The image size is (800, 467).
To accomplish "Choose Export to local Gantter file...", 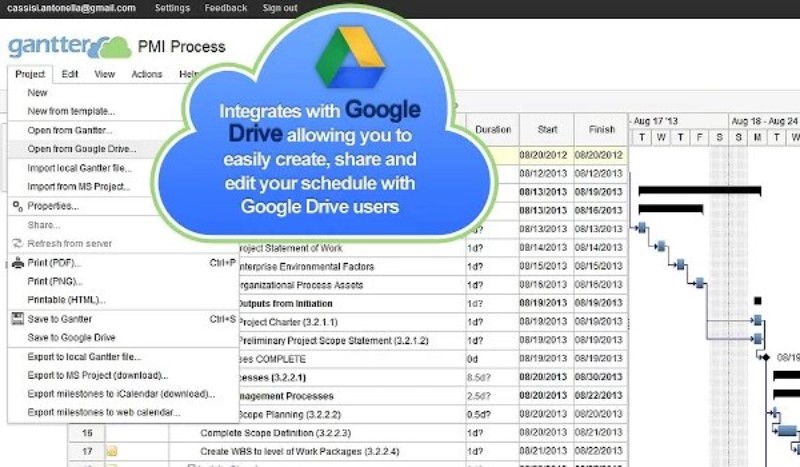I will point(85,357).
